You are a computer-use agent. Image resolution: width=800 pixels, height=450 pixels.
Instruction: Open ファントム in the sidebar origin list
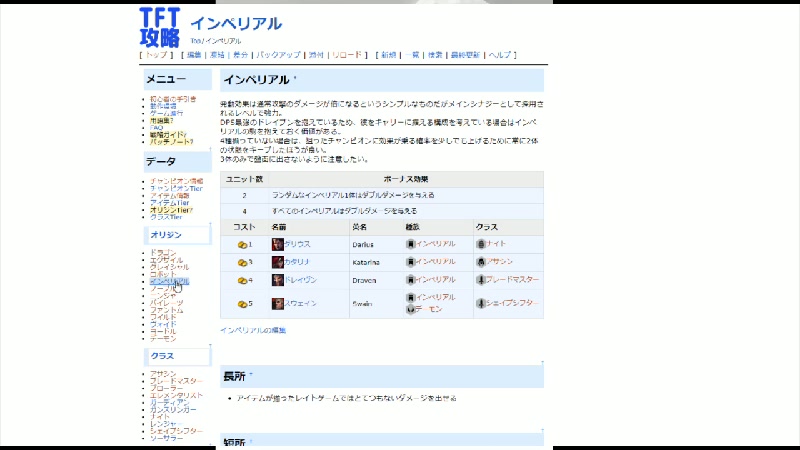pyautogui.click(x=166, y=310)
